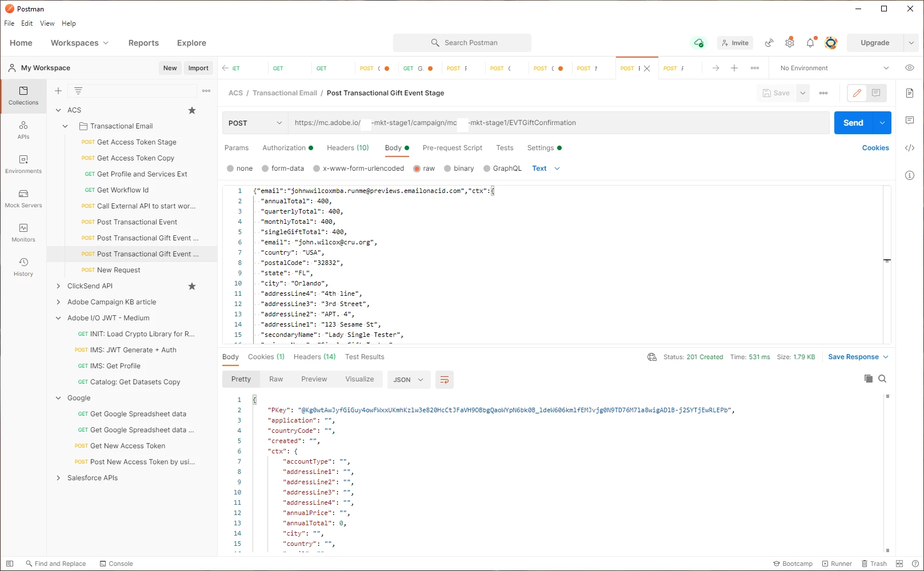Toggle the wrap lines icon in response
This screenshot has width=924, height=571.
(445, 380)
